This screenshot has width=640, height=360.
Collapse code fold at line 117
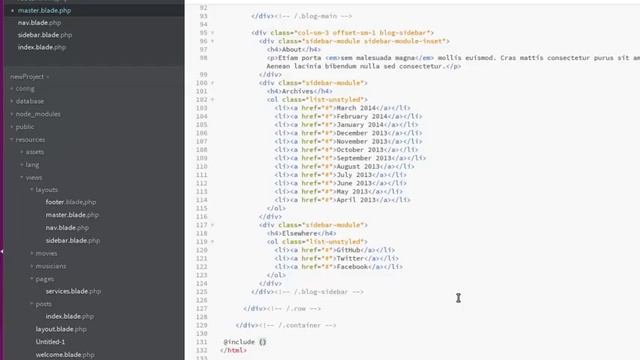click(212, 225)
